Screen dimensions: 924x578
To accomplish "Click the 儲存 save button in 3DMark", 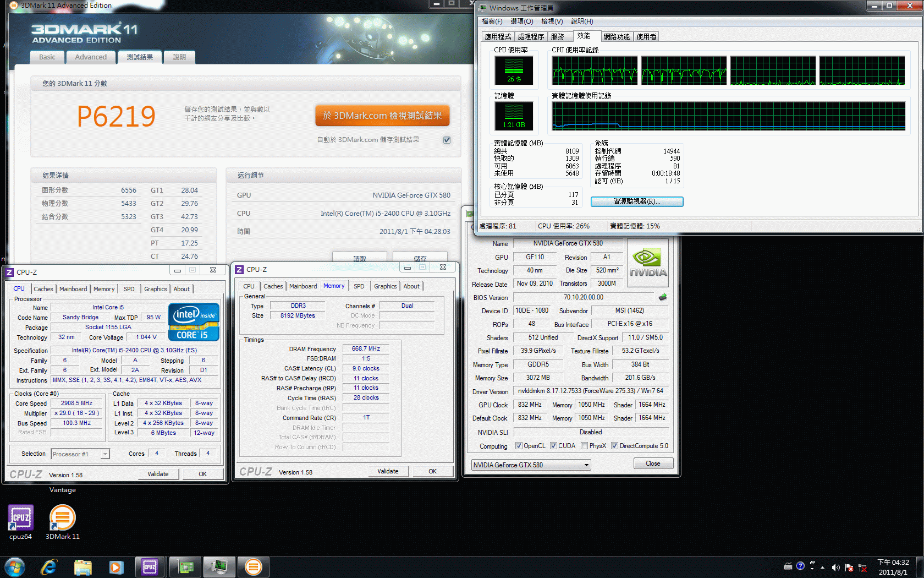I will click(x=420, y=258).
